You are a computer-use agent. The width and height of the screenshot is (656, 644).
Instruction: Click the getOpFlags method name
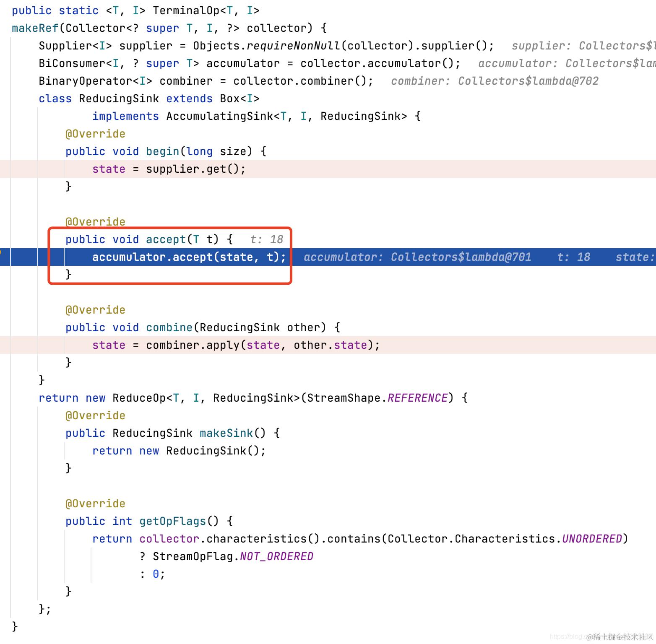pyautogui.click(x=173, y=521)
